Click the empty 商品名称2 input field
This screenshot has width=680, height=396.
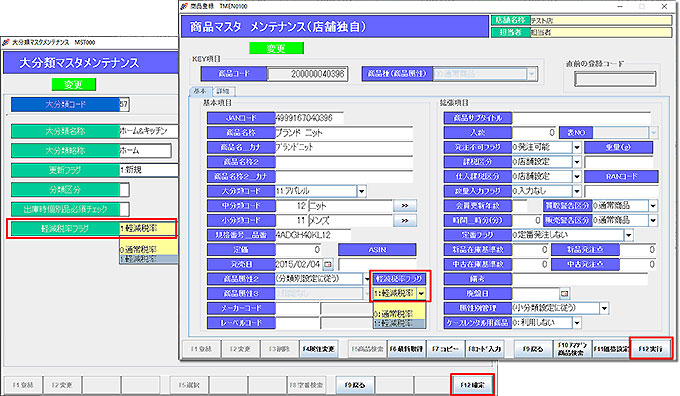click(344, 162)
